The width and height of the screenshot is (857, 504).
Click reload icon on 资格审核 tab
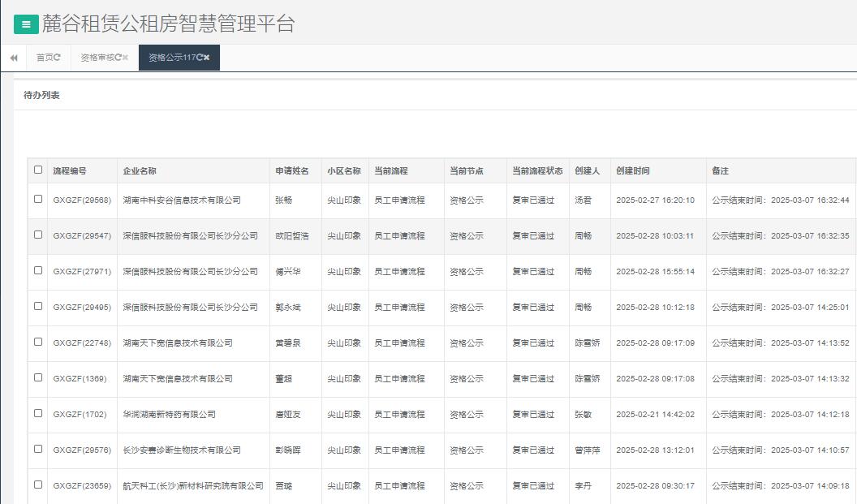(118, 58)
